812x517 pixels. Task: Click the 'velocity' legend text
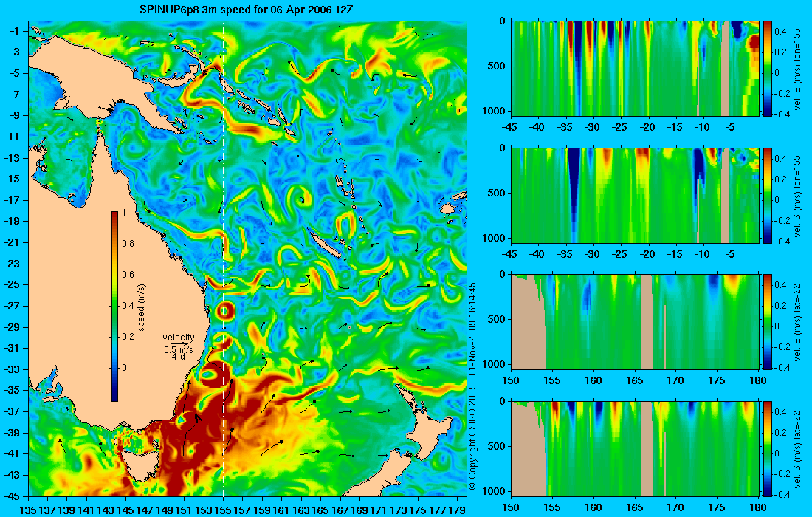point(178,338)
